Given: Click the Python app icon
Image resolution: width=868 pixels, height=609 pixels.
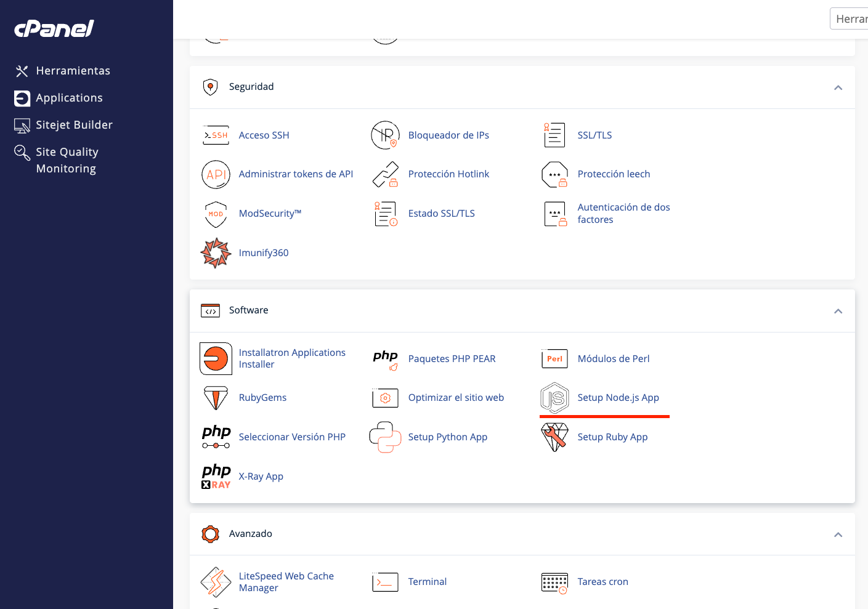Looking at the screenshot, I should pos(386,437).
